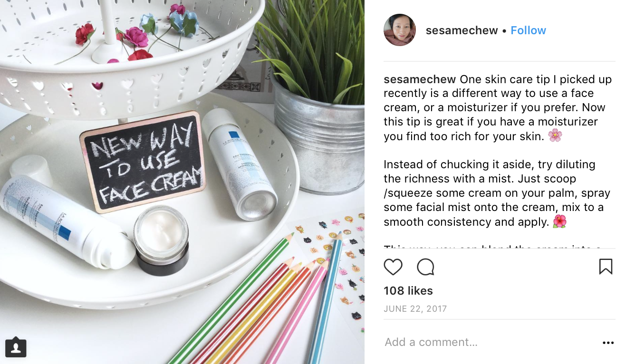This screenshot has height=364, width=635.
Task: Click the chalkboard sign in the photo
Action: click(x=143, y=161)
